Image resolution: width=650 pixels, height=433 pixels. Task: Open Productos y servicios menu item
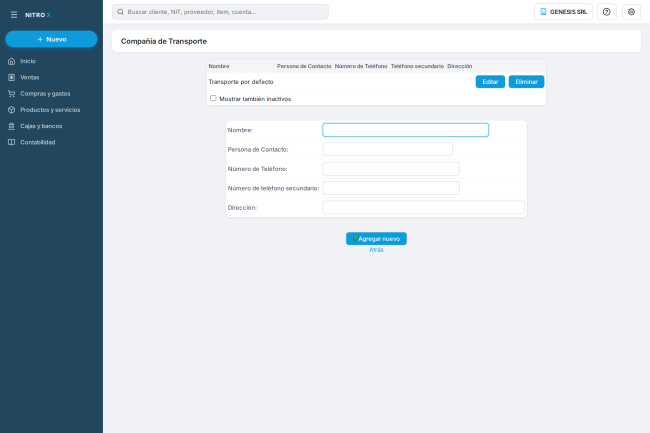tap(51, 110)
